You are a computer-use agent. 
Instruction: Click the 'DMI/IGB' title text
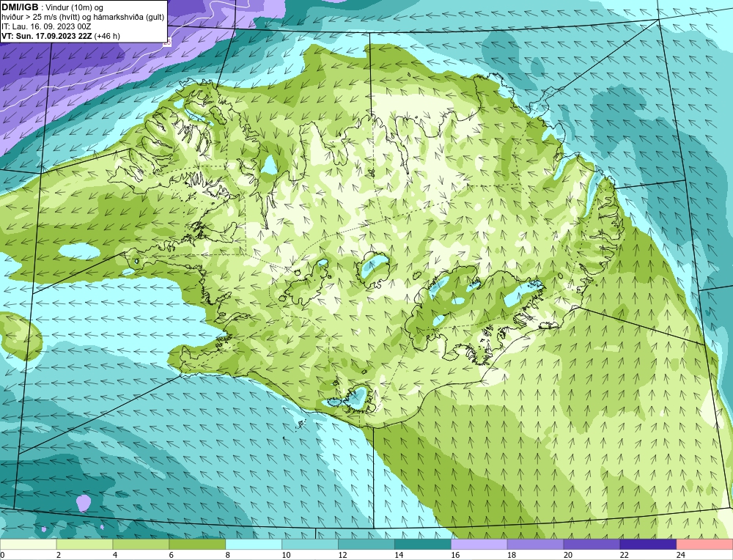[x=20, y=7]
